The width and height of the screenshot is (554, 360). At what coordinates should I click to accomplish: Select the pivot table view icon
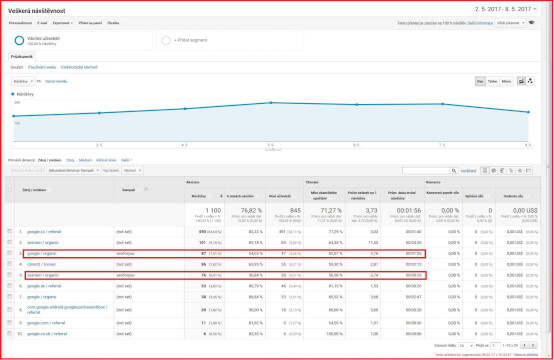528,171
